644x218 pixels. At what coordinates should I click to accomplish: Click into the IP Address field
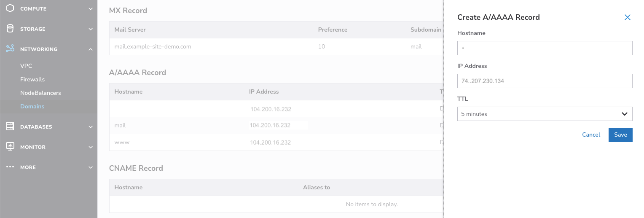545,81
